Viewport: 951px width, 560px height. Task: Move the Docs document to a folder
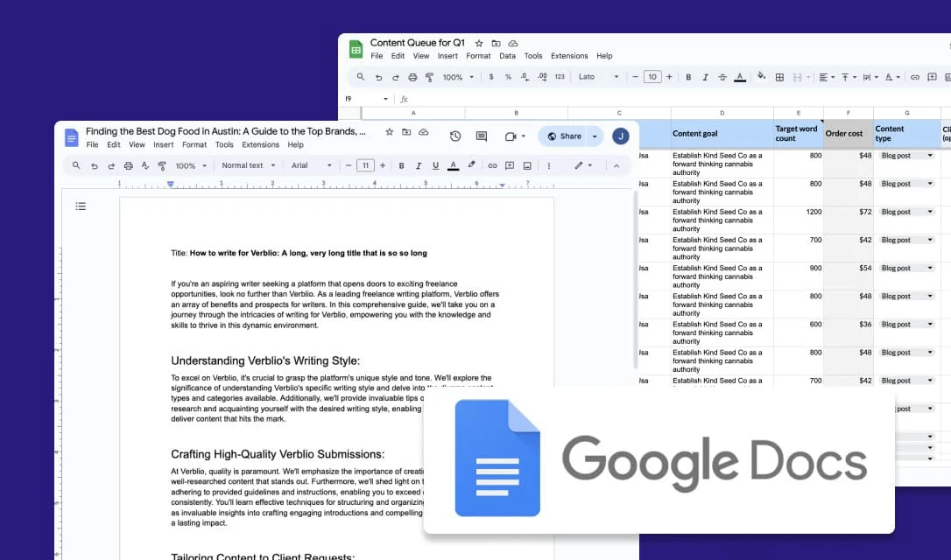point(406,132)
